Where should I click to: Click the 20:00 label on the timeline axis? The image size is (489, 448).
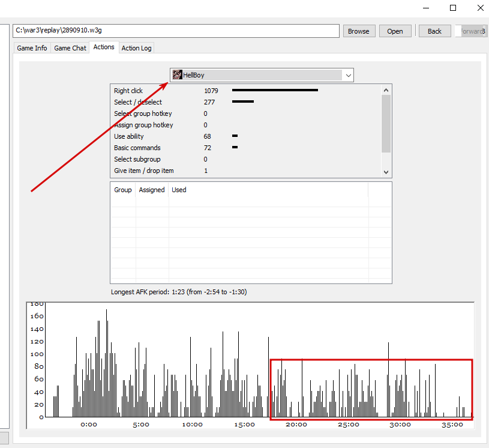(296, 425)
